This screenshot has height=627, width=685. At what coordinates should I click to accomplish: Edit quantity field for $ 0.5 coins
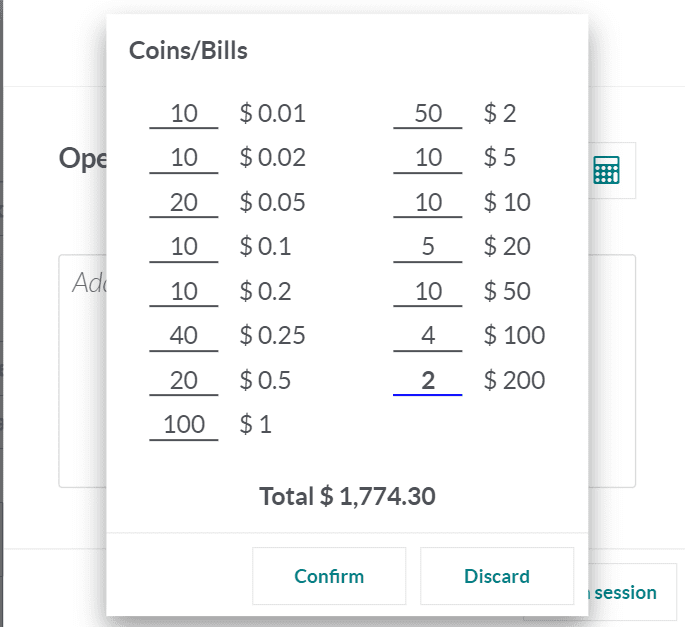tap(184, 381)
